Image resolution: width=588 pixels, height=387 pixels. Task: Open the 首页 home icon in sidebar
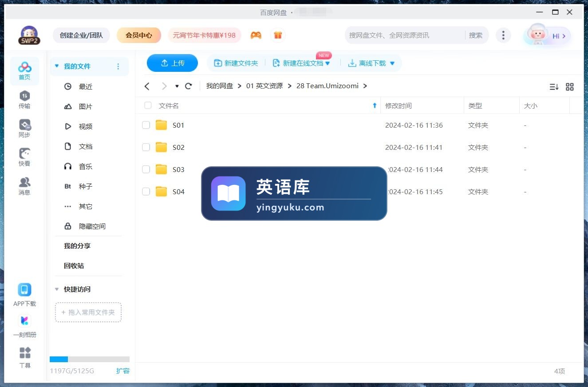tap(24, 70)
